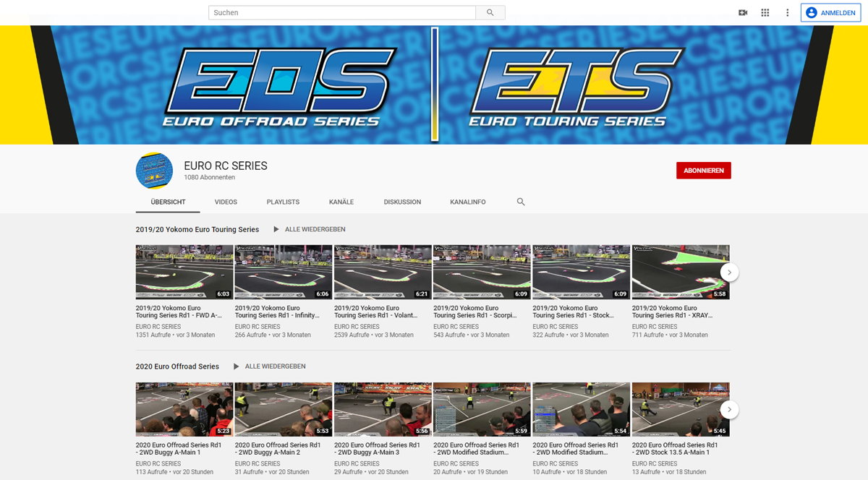This screenshot has height=480, width=868.
Task: Click the EURO RC SERIES channel name heading
Action: (226, 166)
